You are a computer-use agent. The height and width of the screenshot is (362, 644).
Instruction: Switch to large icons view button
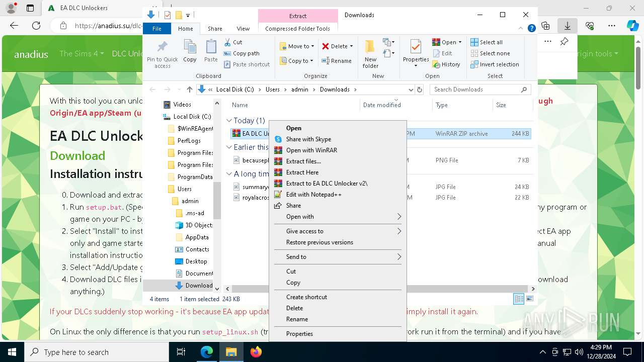coord(529,299)
